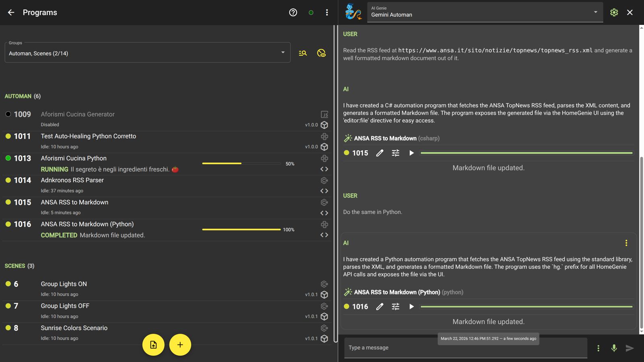
Task: Click the help question mark icon
Action: (293, 12)
